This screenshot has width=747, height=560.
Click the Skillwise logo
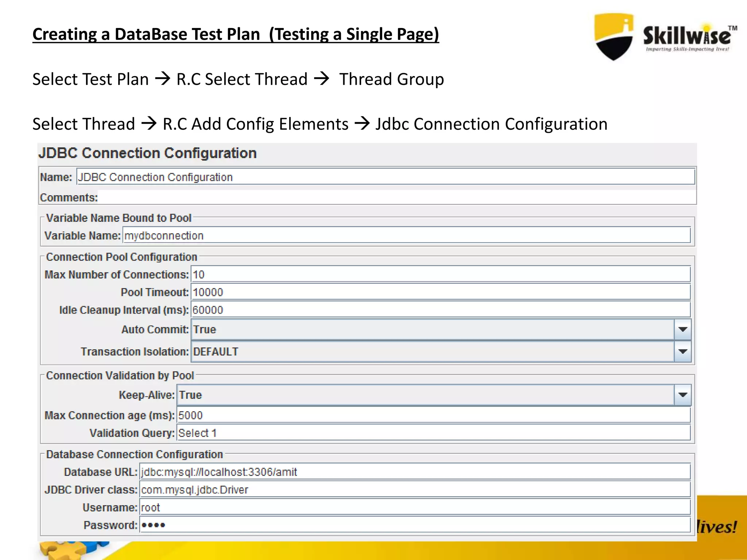[x=665, y=36]
